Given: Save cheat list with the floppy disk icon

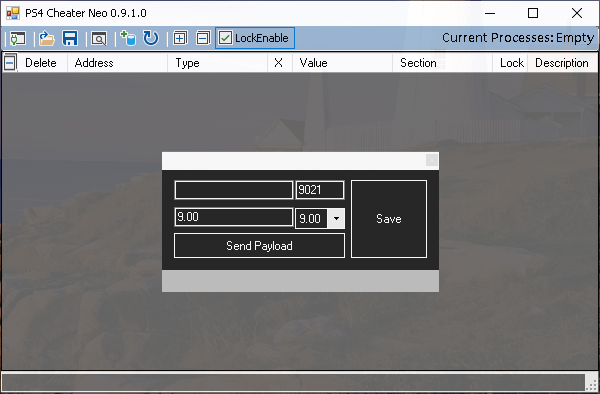Looking at the screenshot, I should pyautogui.click(x=70, y=38).
